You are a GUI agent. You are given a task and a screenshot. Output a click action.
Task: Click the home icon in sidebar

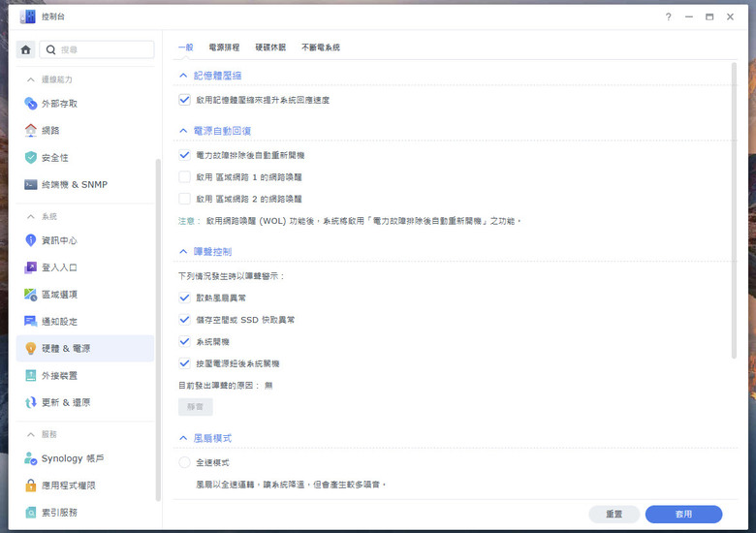pos(26,49)
